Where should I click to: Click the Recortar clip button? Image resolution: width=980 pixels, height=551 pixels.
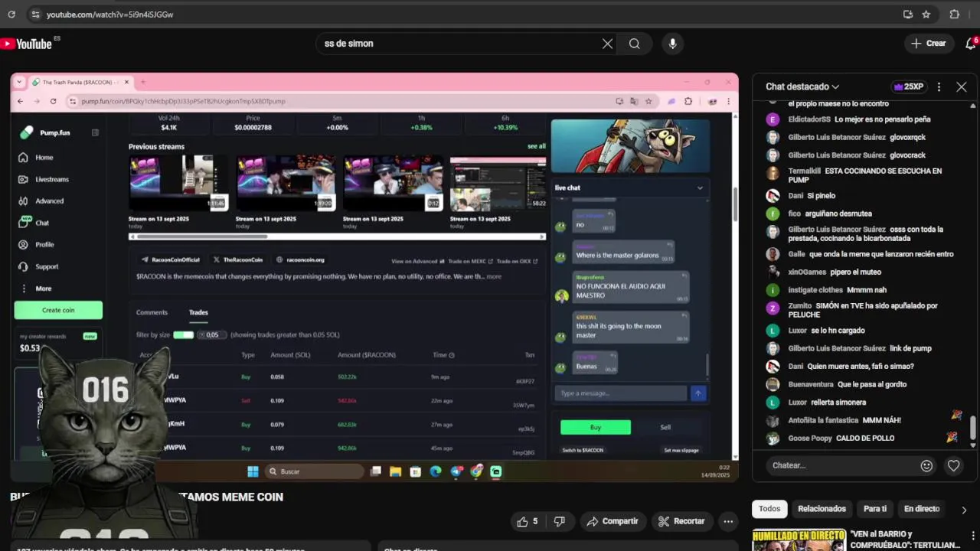[x=681, y=521]
